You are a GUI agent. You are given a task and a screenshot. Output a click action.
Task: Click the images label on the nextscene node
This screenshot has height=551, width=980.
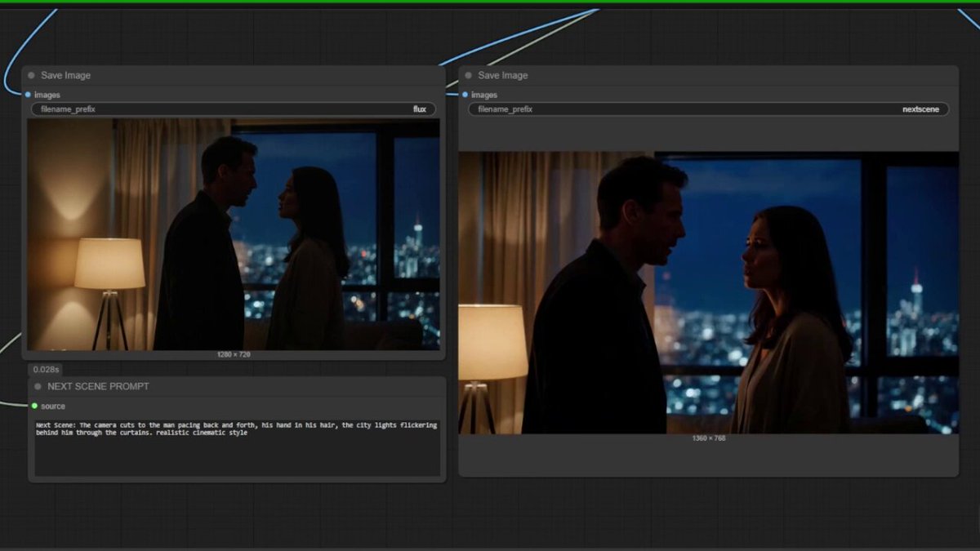(484, 95)
